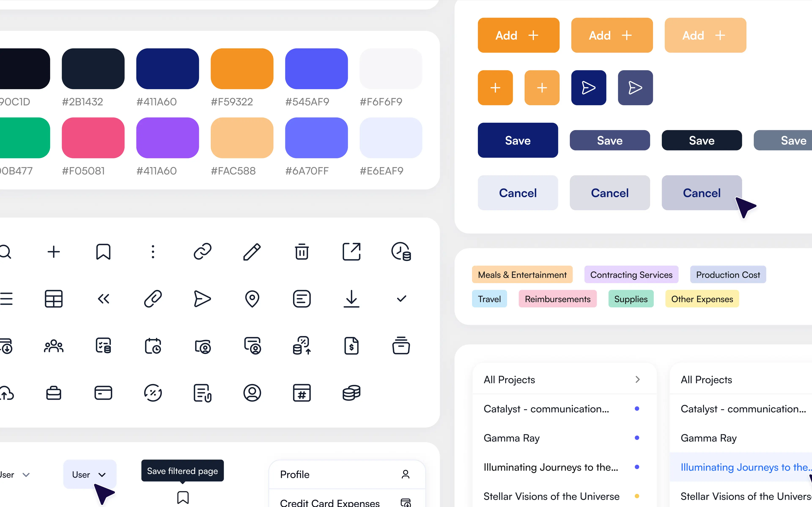Click the double chevron collapse icon
Screen dimensions: 812x507
pyautogui.click(x=103, y=298)
